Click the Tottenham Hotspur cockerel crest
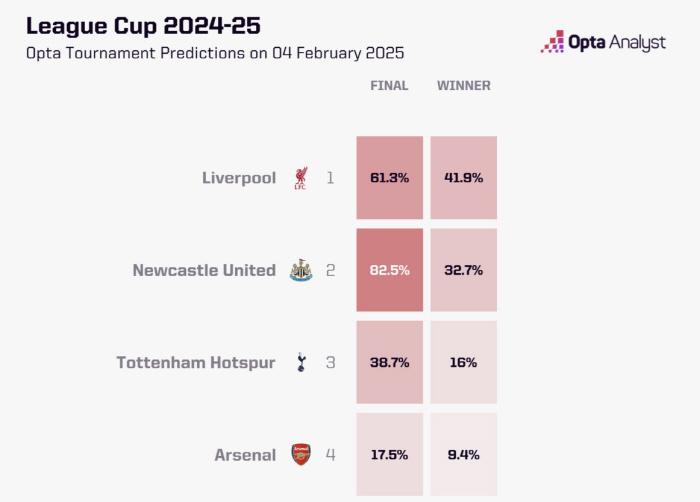The width and height of the screenshot is (700, 502). [x=300, y=362]
